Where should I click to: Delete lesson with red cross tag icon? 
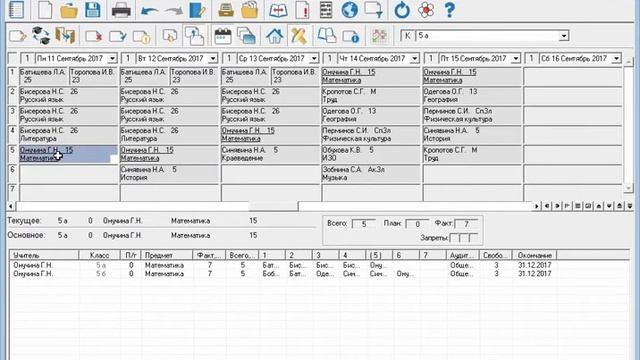click(x=93, y=36)
